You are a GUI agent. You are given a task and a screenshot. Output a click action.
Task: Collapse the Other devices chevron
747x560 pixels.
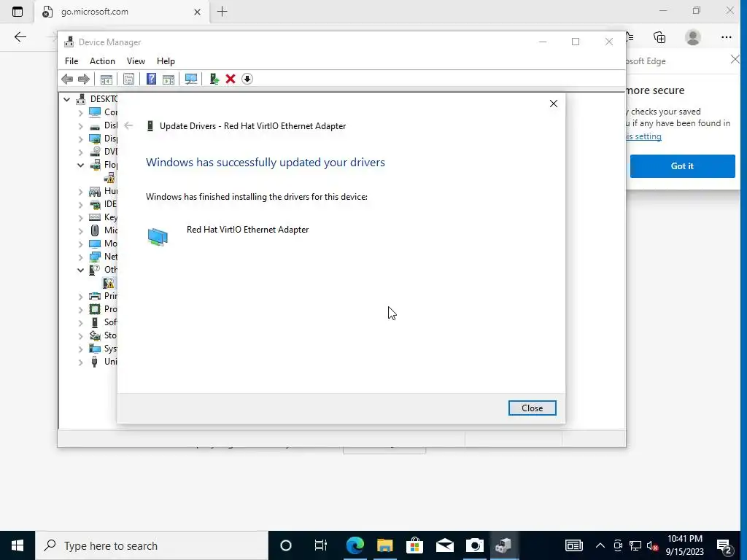point(80,270)
